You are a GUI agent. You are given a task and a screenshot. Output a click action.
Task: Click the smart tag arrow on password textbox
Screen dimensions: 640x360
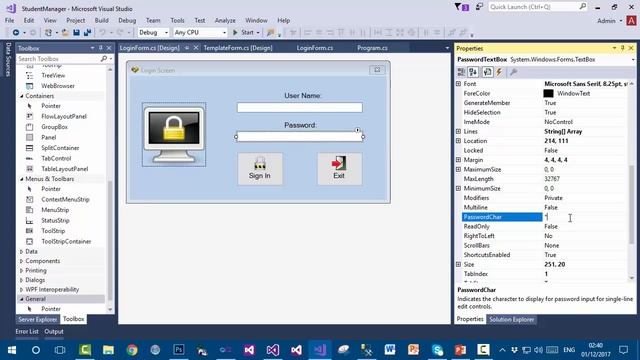358,130
